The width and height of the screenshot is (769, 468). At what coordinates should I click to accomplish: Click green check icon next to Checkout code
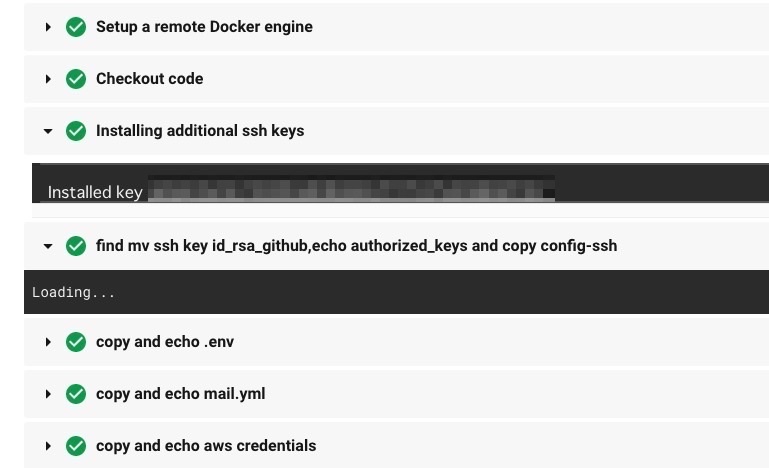coord(76,79)
